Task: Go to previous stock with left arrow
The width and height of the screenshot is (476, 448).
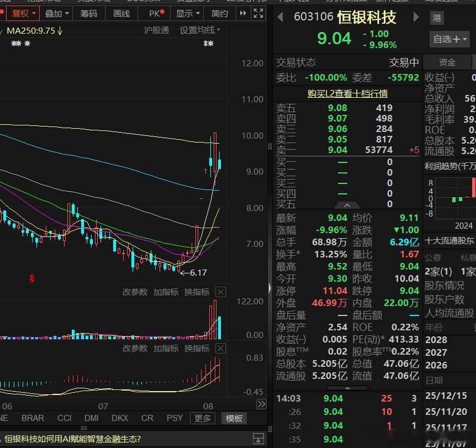Action: coord(281,17)
